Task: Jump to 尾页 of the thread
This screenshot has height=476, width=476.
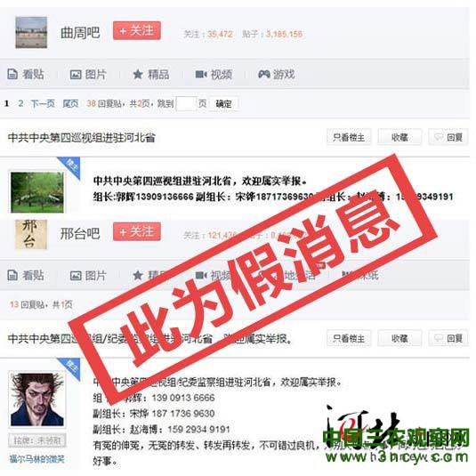Action: coord(70,103)
